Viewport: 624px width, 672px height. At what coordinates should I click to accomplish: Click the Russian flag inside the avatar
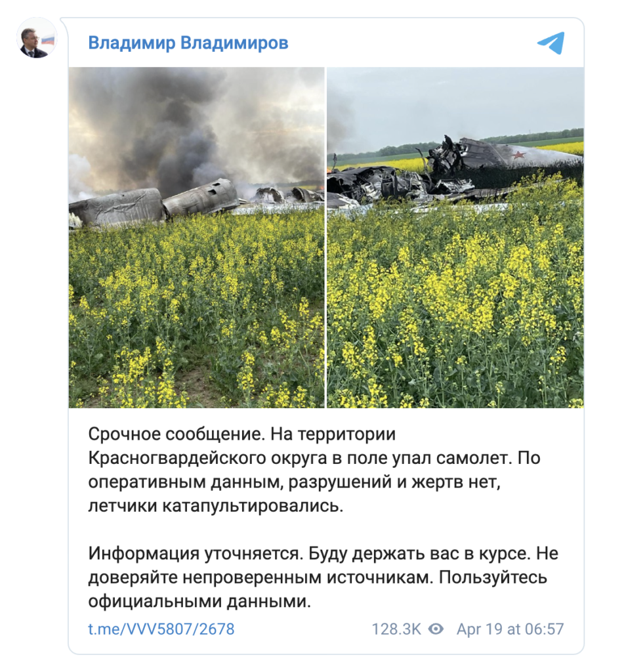[48, 40]
